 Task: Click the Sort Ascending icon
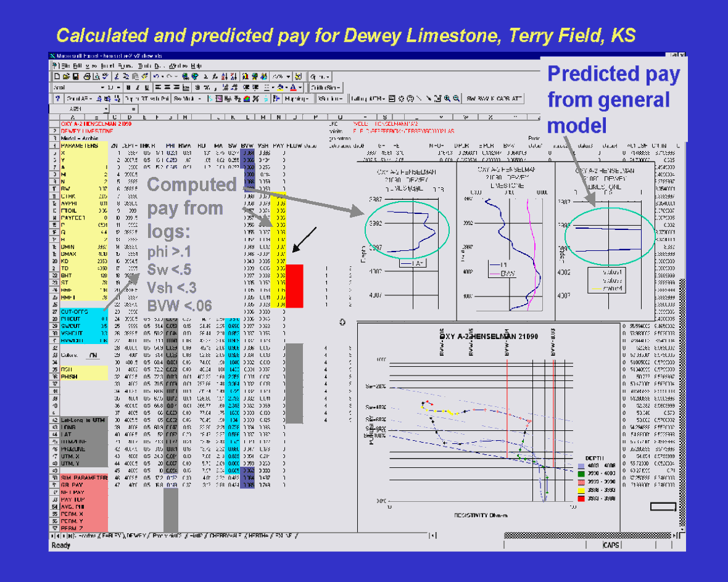[x=224, y=76]
